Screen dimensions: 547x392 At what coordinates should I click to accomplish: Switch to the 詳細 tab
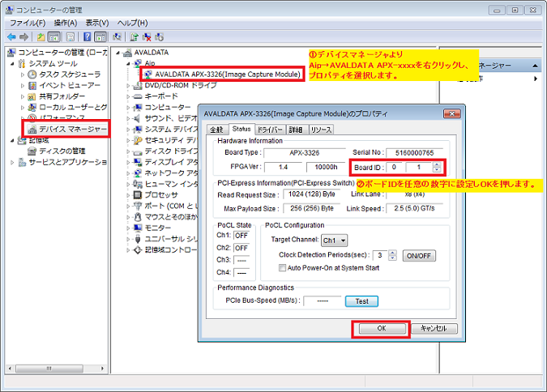point(296,130)
